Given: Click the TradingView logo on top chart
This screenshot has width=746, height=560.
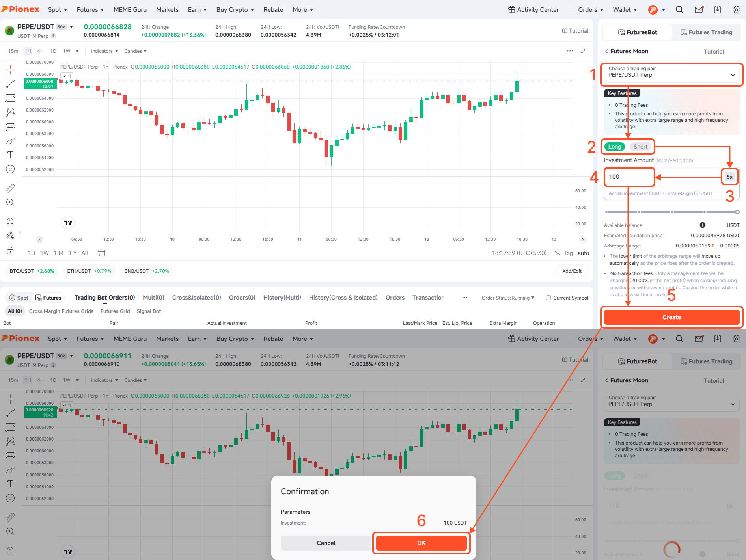Looking at the screenshot, I should (68, 223).
